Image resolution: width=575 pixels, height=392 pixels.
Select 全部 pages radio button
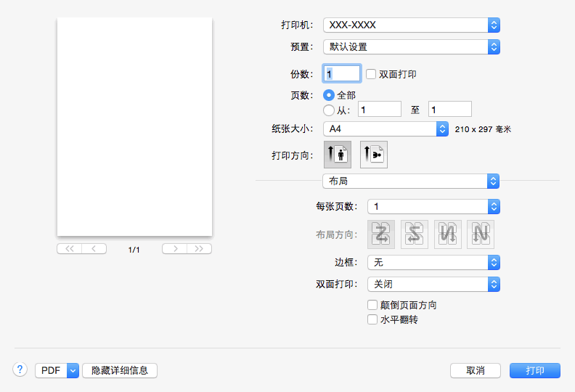329,95
